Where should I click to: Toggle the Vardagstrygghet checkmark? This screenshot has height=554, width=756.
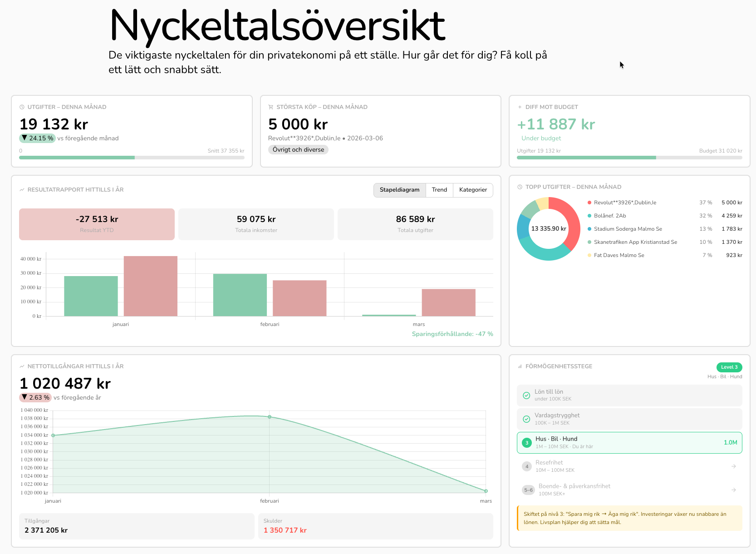tap(526, 419)
